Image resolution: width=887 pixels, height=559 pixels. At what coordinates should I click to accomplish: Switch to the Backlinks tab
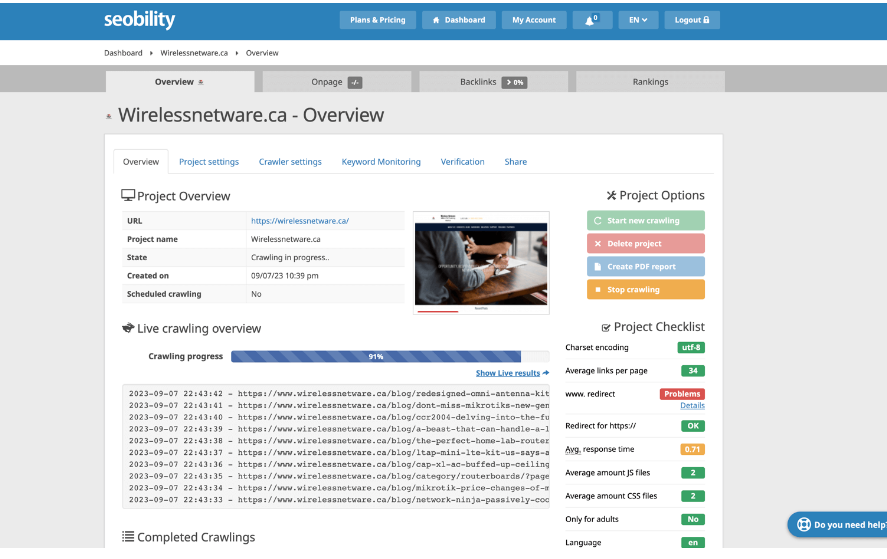pyautogui.click(x=493, y=81)
